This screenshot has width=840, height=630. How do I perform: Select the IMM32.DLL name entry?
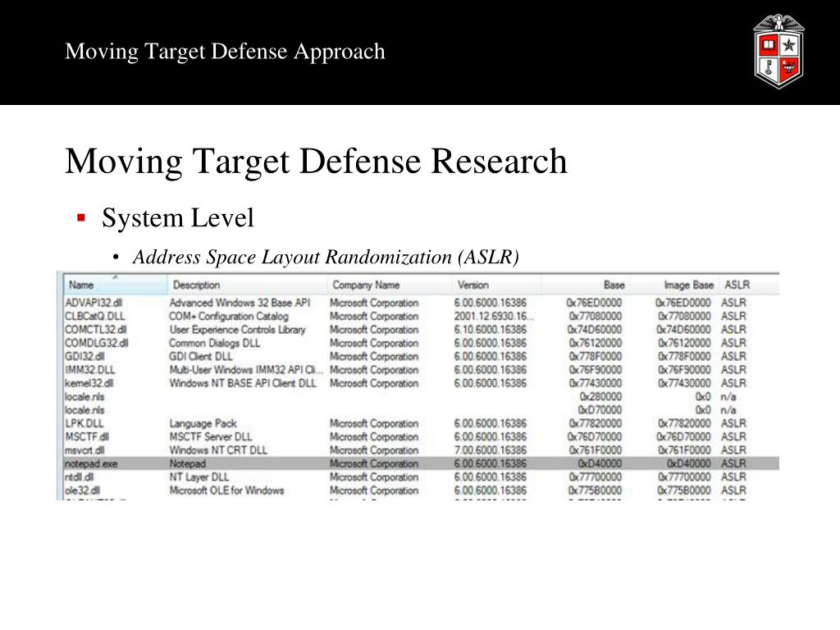pyautogui.click(x=90, y=370)
